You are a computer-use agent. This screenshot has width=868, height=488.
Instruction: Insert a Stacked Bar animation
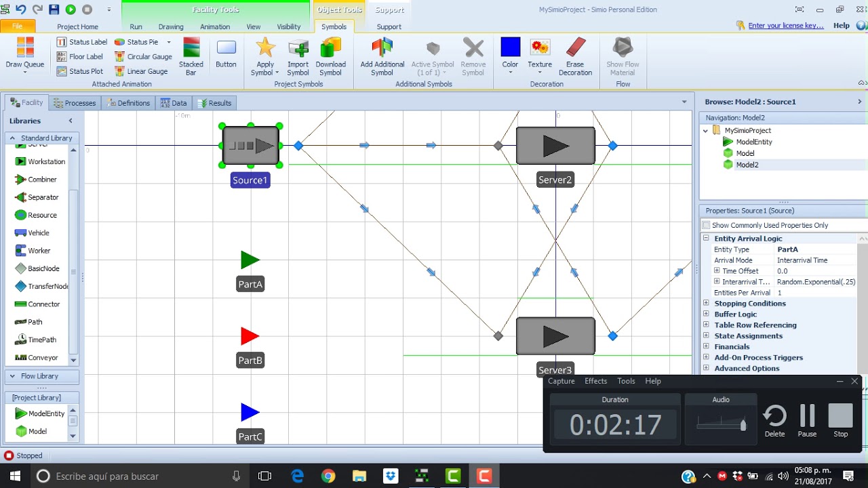[191, 56]
